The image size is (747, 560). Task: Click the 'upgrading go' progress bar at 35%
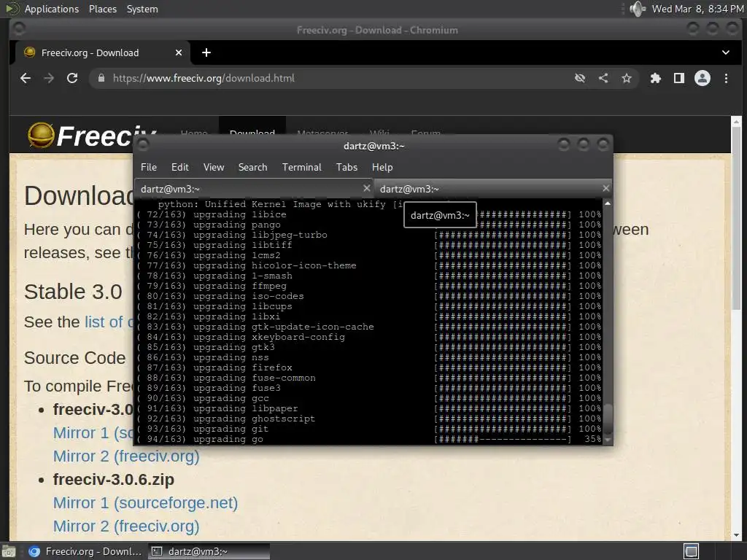503,439
